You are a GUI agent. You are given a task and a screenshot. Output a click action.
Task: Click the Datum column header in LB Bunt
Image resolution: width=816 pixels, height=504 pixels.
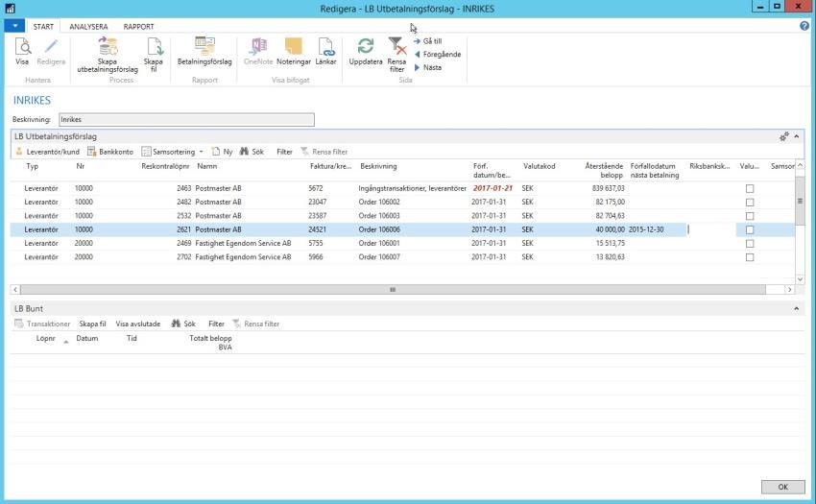pos(87,339)
